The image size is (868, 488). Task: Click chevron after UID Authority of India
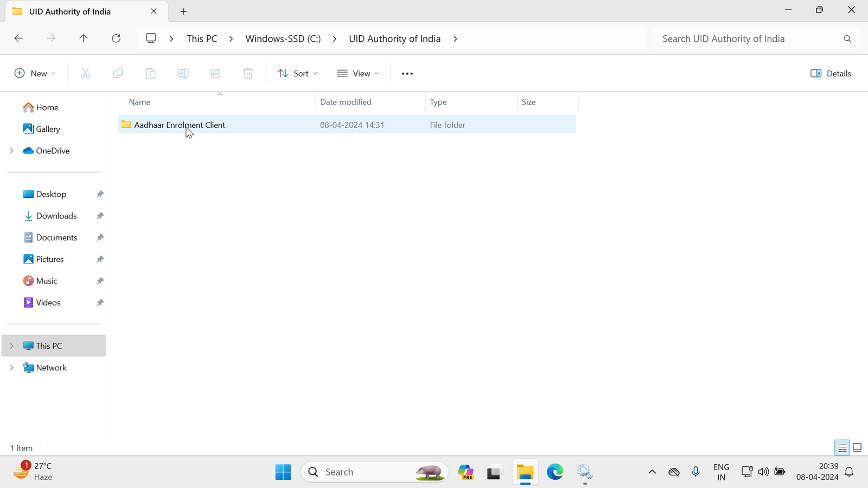tap(455, 39)
